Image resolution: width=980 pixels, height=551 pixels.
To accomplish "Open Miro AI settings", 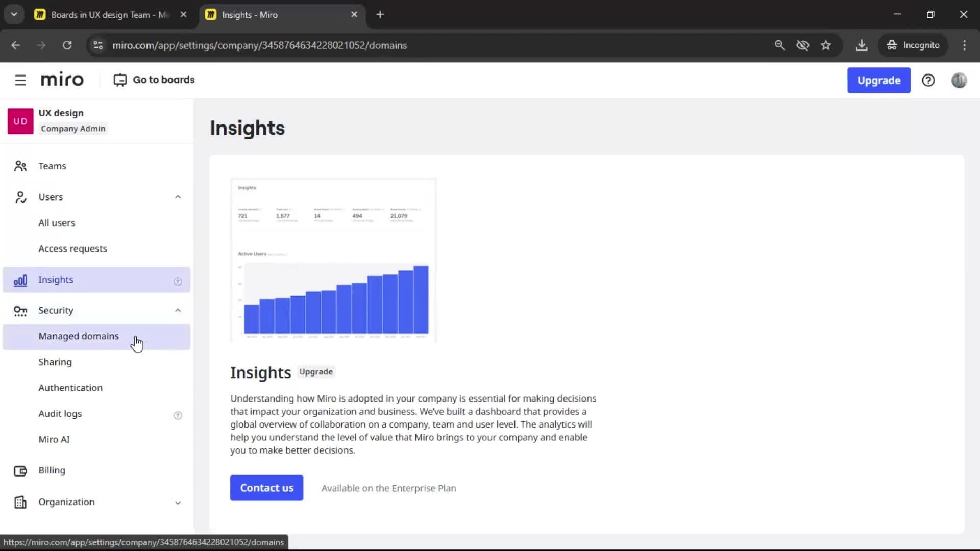I will tap(96, 440).
